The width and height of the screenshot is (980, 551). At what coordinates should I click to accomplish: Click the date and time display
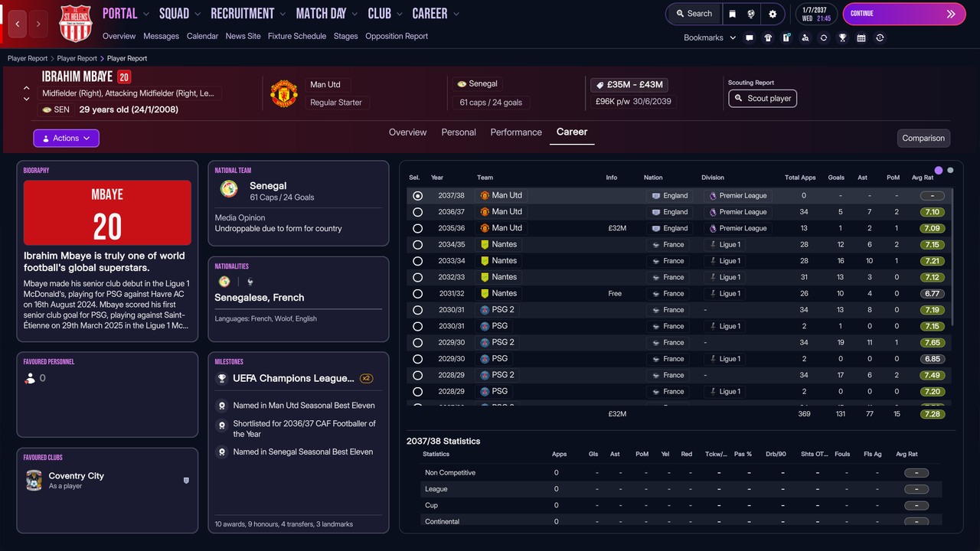[816, 14]
